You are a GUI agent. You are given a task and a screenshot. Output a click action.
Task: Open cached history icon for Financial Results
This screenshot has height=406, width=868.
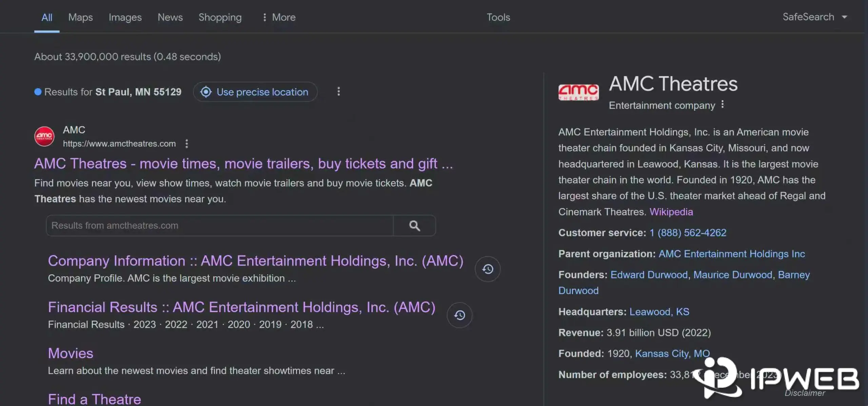click(x=459, y=315)
